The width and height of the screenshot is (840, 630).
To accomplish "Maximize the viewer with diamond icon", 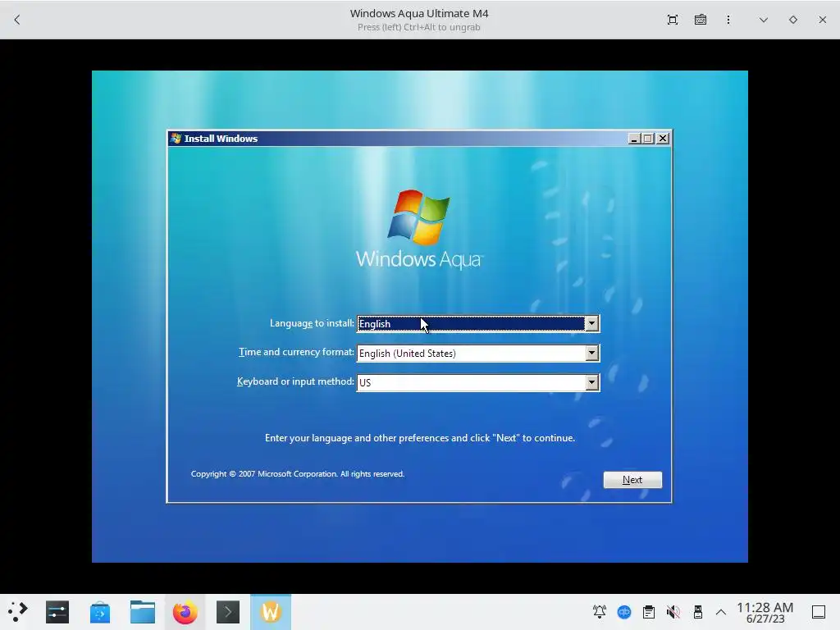I will point(793,20).
